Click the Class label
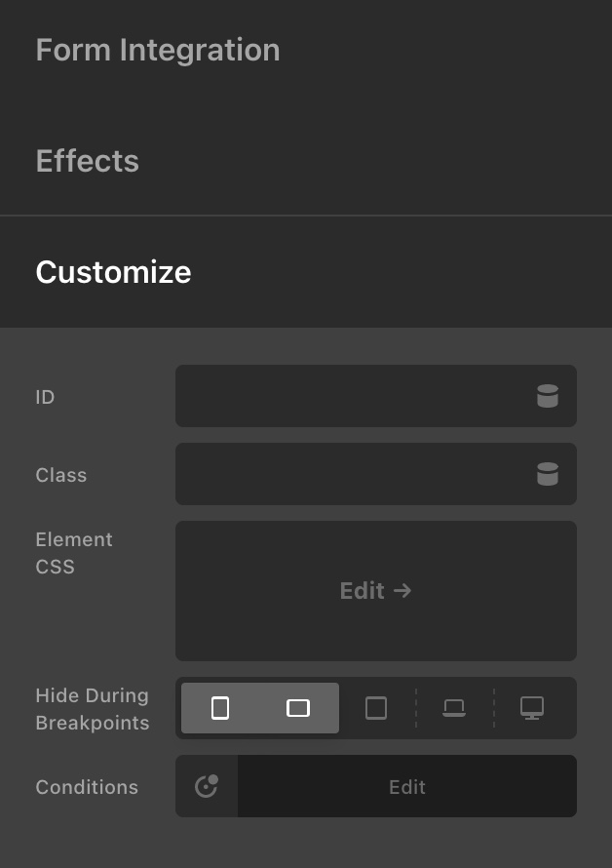This screenshot has height=868, width=612. pyautogui.click(x=60, y=475)
